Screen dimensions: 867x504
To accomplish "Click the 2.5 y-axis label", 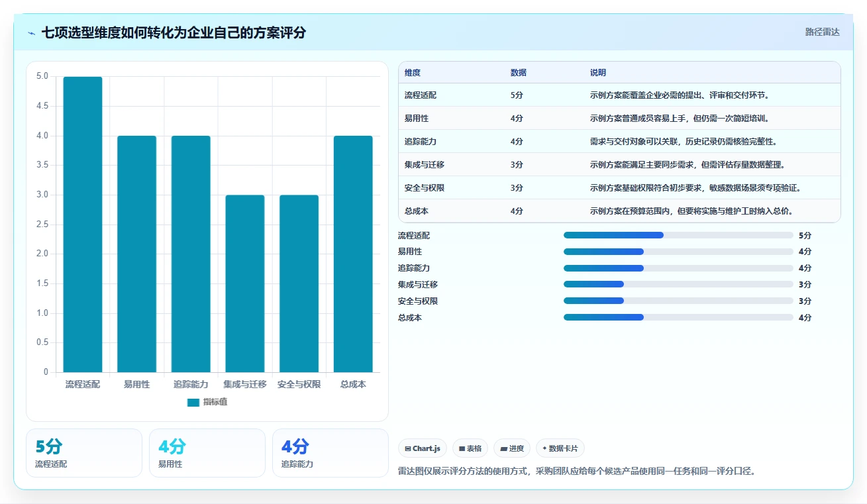I will [42, 225].
